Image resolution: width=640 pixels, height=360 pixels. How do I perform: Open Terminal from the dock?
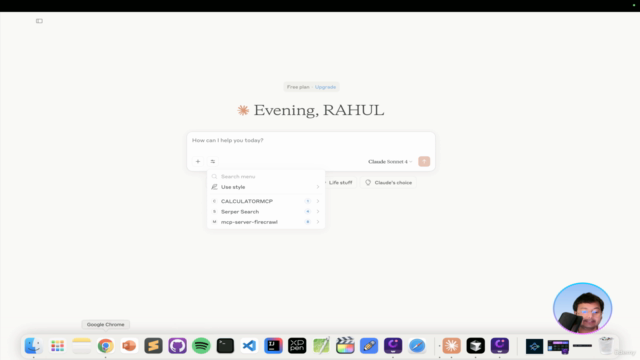(225, 346)
